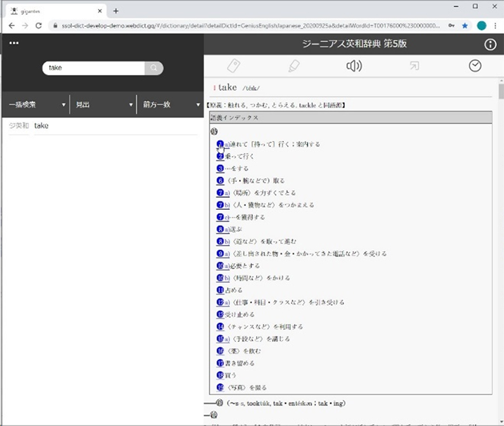This screenshot has height=426, width=504.
Task: Click the search field containing take
Action: (x=94, y=68)
